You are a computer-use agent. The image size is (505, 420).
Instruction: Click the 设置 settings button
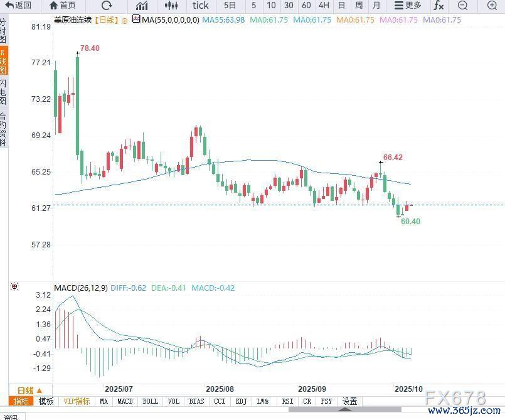click(349, 401)
